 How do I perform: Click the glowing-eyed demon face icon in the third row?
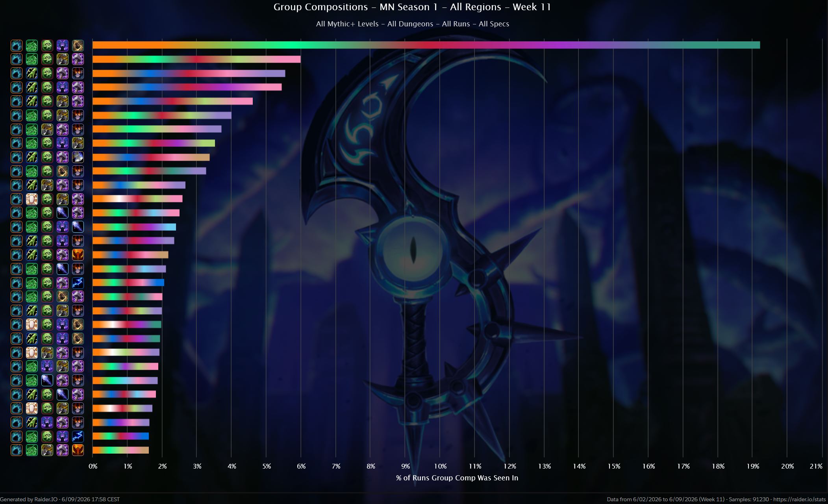78,73
